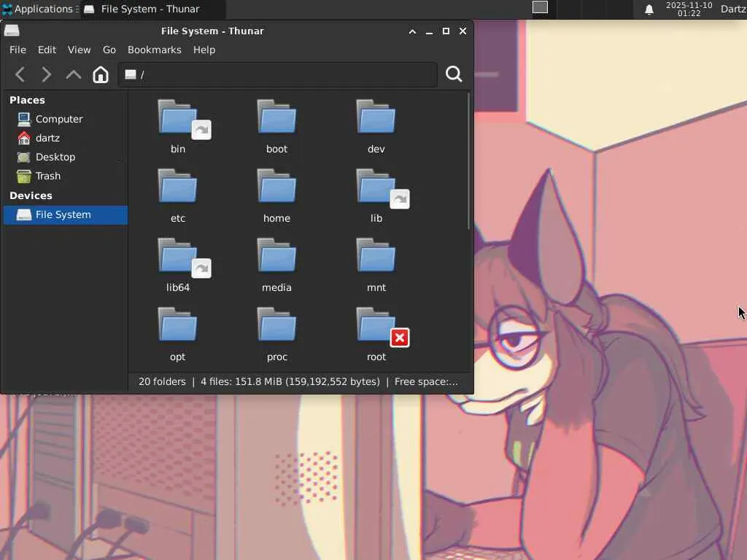Click the Dartz user menu in panel
The width and height of the screenshot is (747, 560).
(x=733, y=9)
